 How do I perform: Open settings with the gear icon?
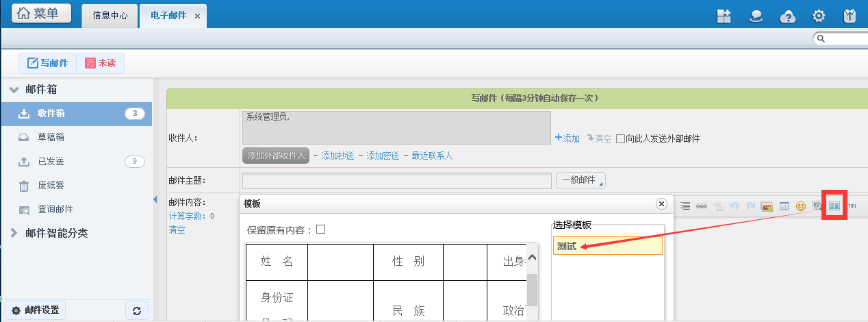[x=818, y=16]
